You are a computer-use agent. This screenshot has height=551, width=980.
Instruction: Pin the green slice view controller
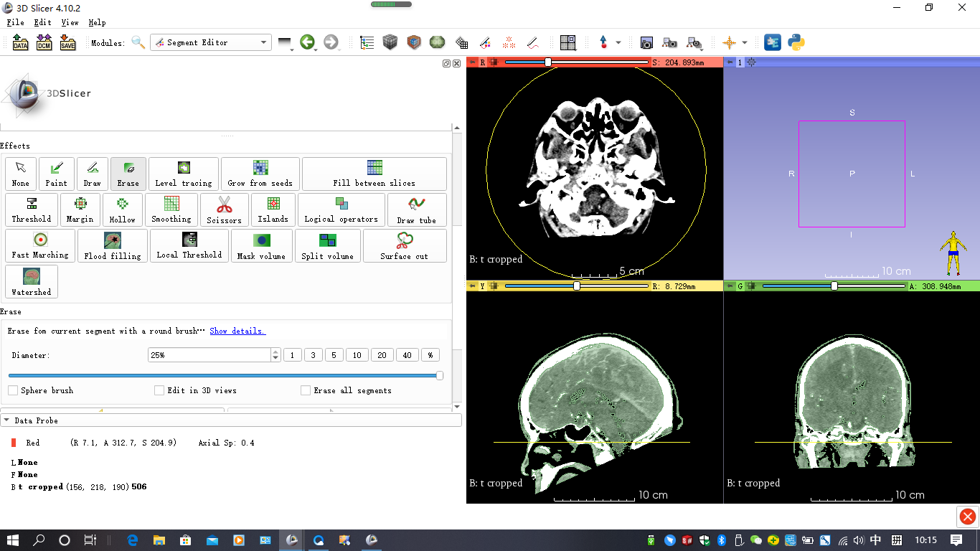tap(730, 286)
